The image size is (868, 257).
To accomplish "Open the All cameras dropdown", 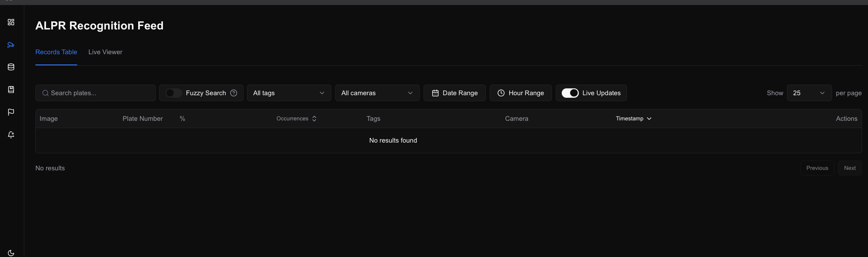I will 377,93.
